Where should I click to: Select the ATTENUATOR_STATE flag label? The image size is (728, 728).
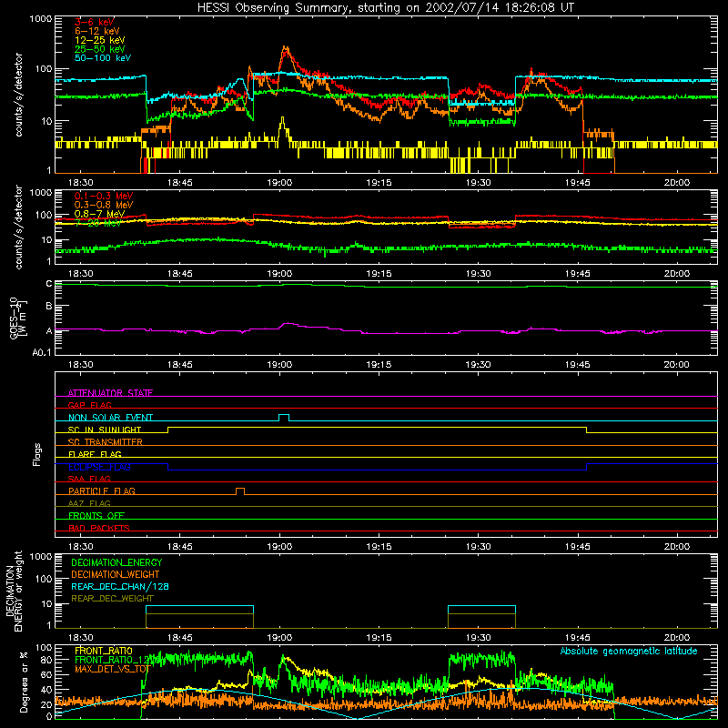(110, 393)
